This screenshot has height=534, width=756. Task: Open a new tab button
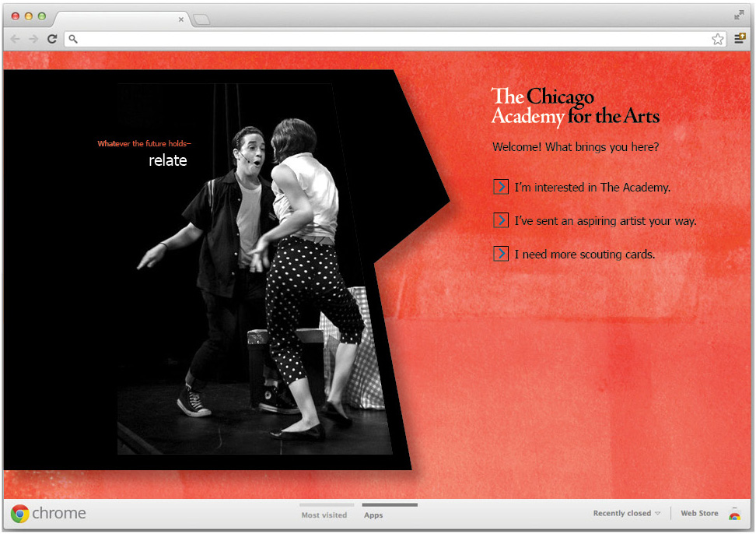point(201,19)
